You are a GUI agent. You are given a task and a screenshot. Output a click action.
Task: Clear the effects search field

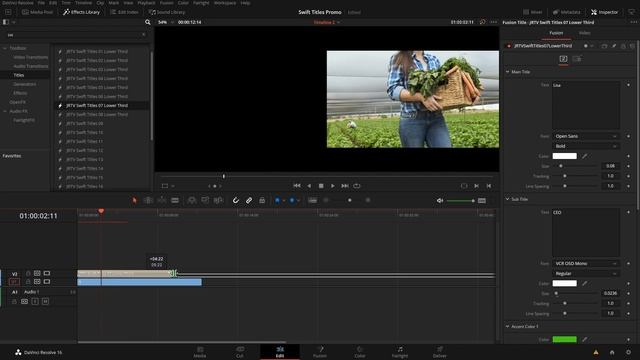[144, 35]
